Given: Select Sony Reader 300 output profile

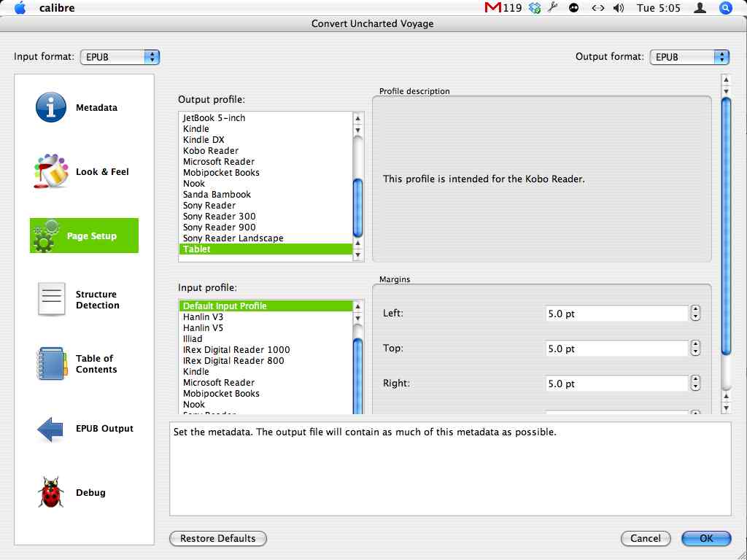Looking at the screenshot, I should tap(266, 216).
